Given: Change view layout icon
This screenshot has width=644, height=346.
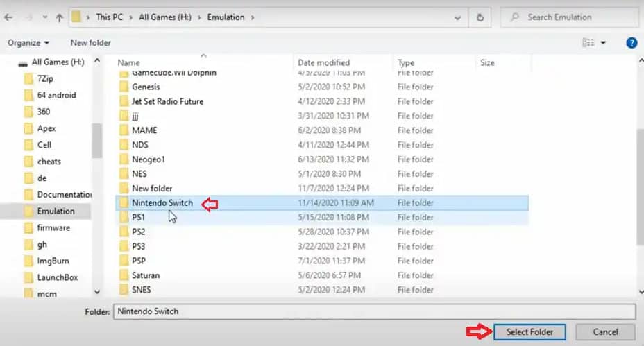Looking at the screenshot, I should coord(588,43).
